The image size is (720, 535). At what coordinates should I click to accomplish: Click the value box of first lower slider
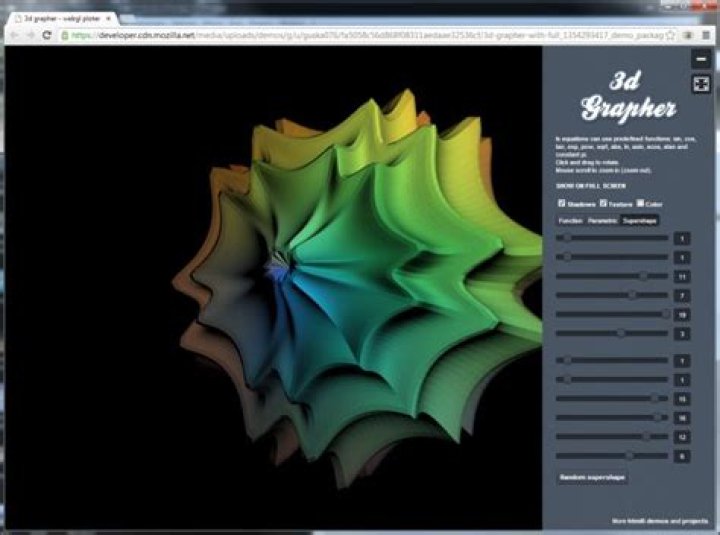click(682, 361)
